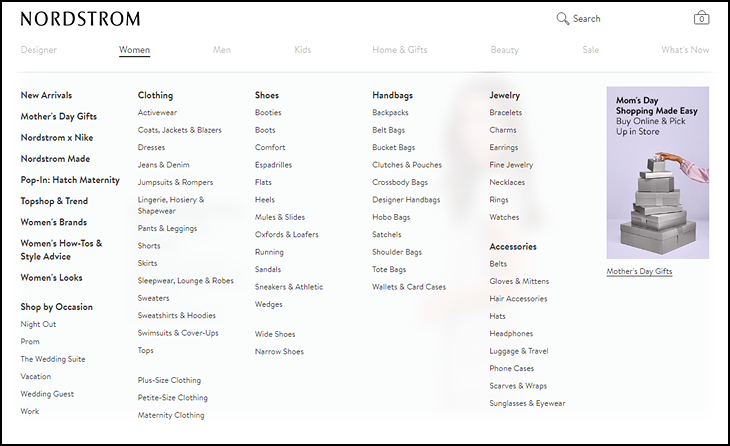Click into the Search field text

pos(587,19)
